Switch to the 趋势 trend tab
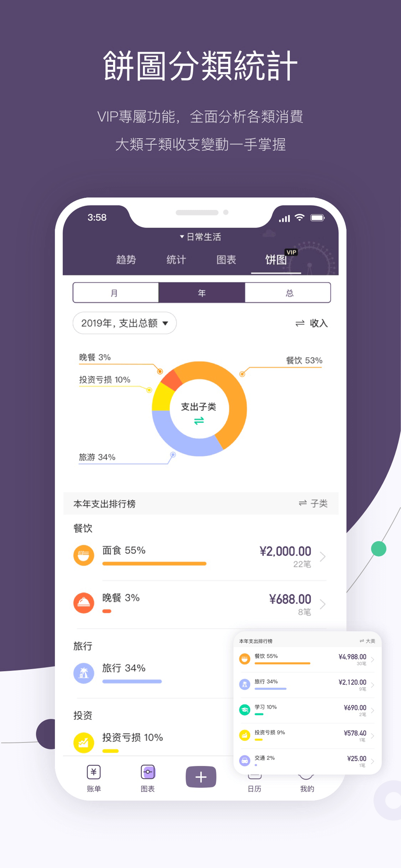 (126, 259)
